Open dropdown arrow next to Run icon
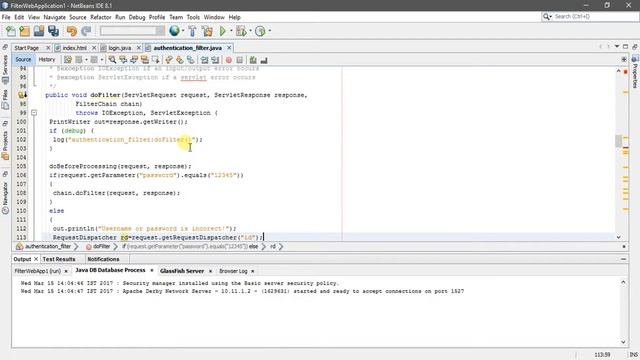Viewport: 640px width, 360px height. tap(231, 31)
